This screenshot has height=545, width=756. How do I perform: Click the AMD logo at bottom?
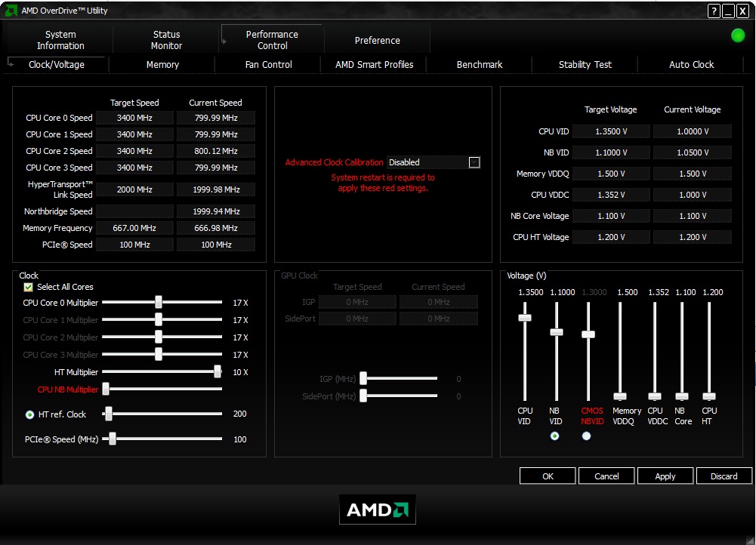(377, 510)
